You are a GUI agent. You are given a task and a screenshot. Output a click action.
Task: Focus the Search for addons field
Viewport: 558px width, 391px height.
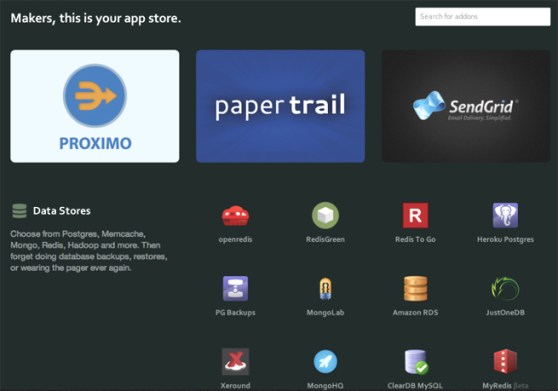[483, 16]
